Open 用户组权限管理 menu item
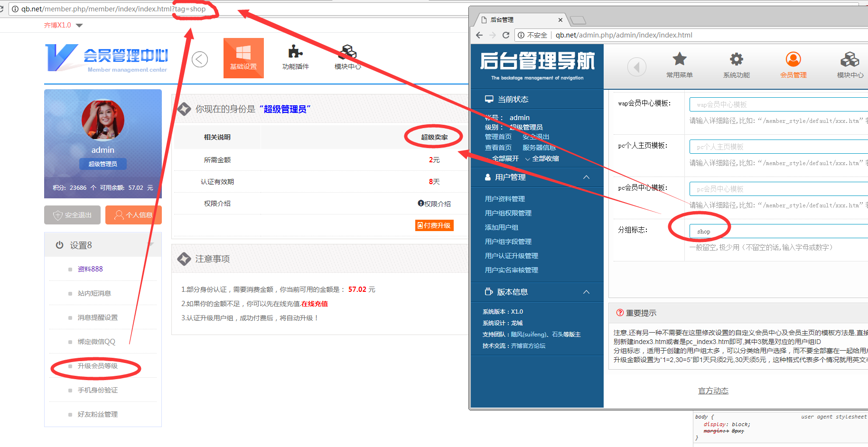This screenshot has height=447, width=868. [508, 213]
